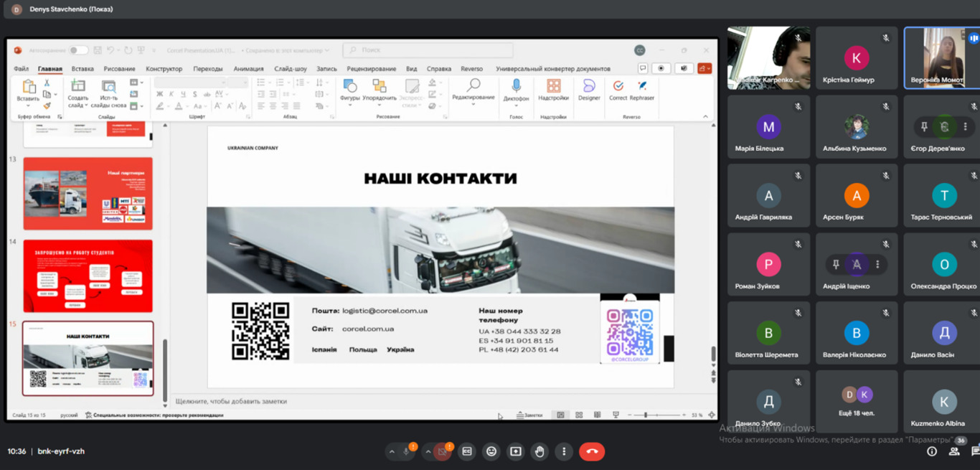Click the reuse slides ribbon button

click(x=108, y=93)
